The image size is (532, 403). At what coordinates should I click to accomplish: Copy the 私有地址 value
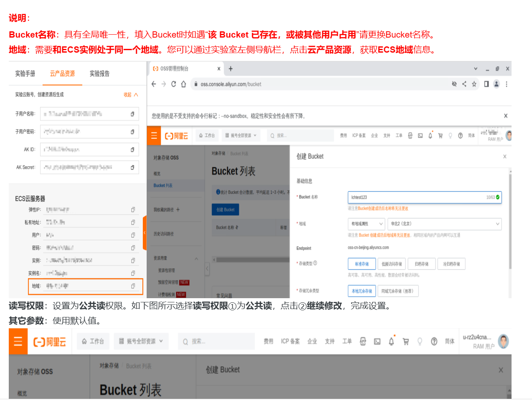tap(133, 223)
